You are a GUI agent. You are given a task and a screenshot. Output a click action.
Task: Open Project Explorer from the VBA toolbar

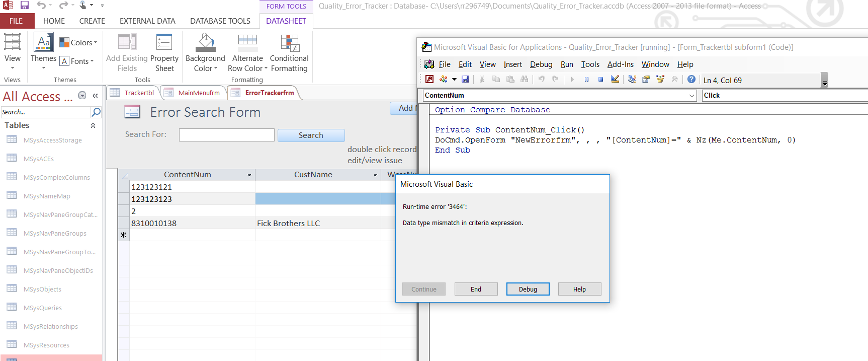632,79
